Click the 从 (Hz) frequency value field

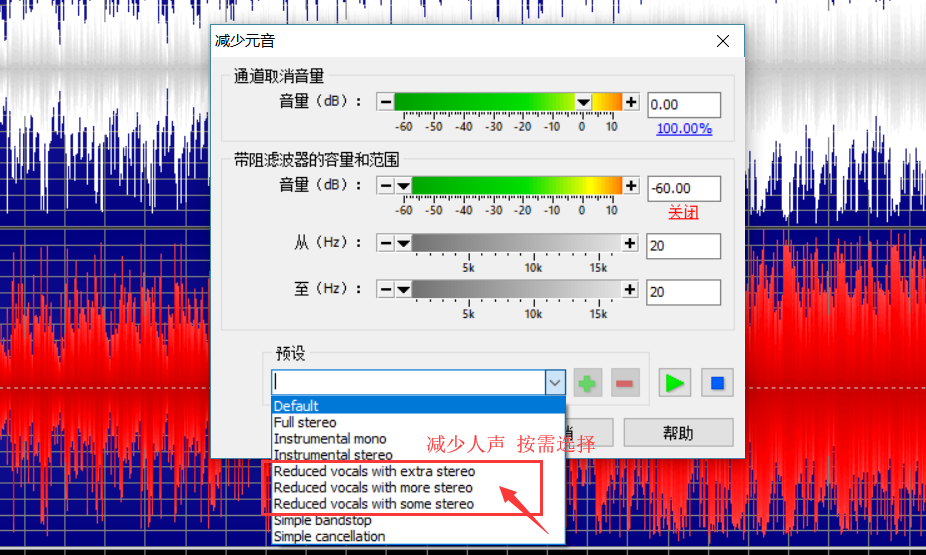pyautogui.click(x=684, y=246)
